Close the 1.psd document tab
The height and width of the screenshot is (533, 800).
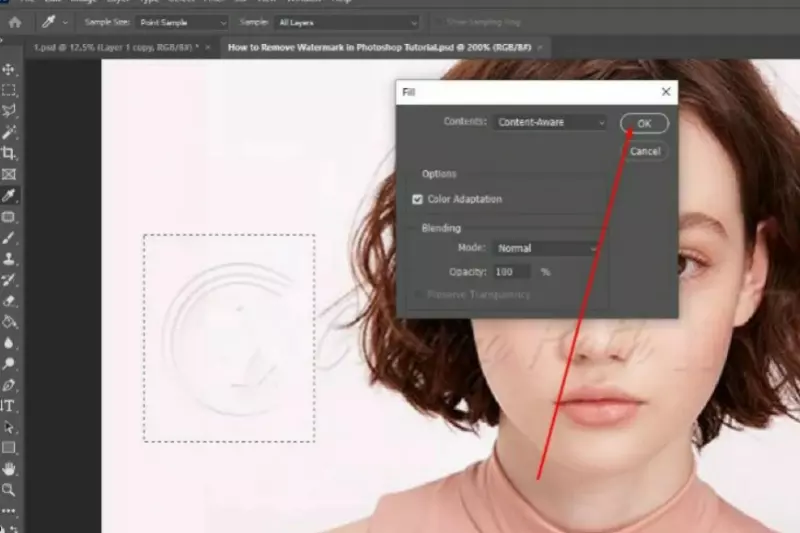tap(208, 47)
